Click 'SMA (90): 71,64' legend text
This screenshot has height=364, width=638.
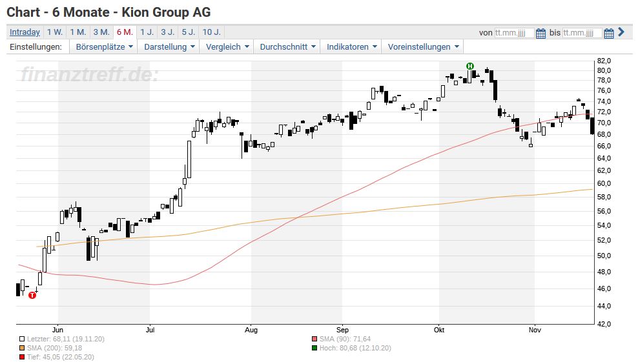pyautogui.click(x=345, y=339)
